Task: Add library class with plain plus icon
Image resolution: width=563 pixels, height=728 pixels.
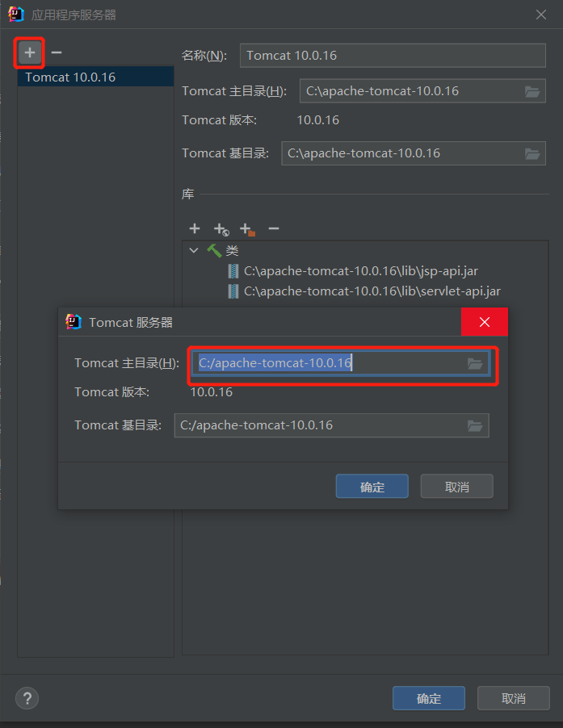Action: pos(195,228)
